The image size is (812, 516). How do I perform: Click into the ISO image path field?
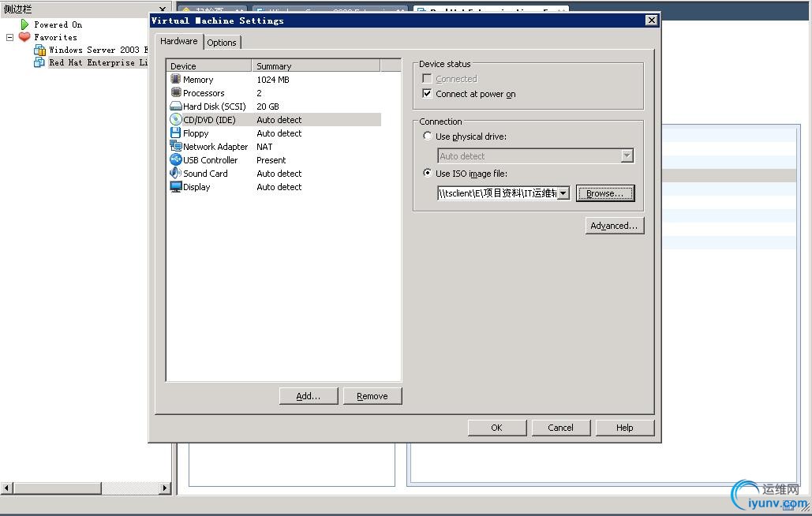(x=497, y=193)
